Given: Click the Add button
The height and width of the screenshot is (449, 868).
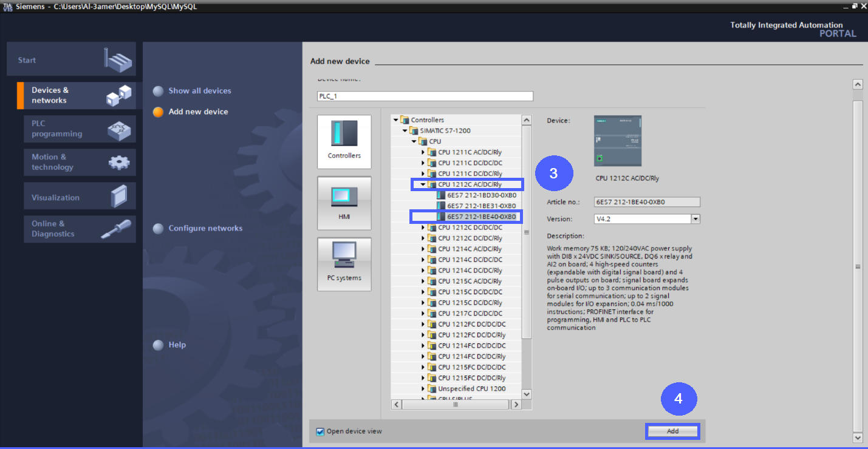Looking at the screenshot, I should (x=672, y=431).
